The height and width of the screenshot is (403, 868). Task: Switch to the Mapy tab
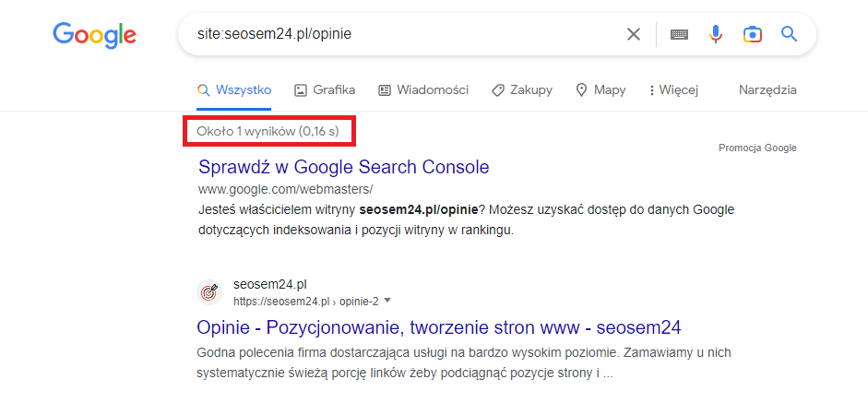click(600, 89)
